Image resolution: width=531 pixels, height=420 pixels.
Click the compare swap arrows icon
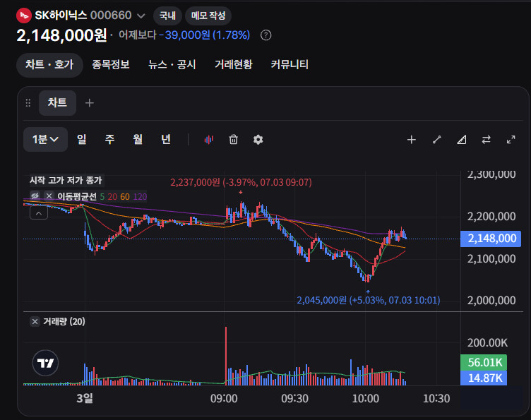point(487,140)
